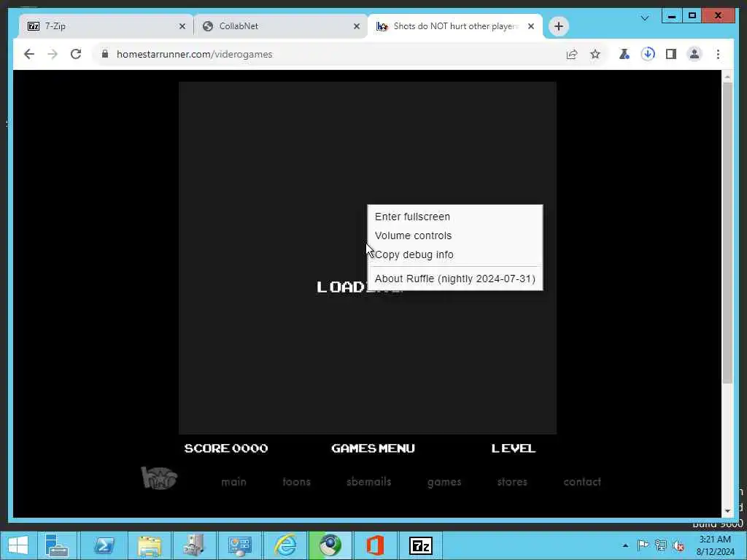Click the scrollbar down arrow
The width and height of the screenshot is (747, 560).
(x=727, y=511)
